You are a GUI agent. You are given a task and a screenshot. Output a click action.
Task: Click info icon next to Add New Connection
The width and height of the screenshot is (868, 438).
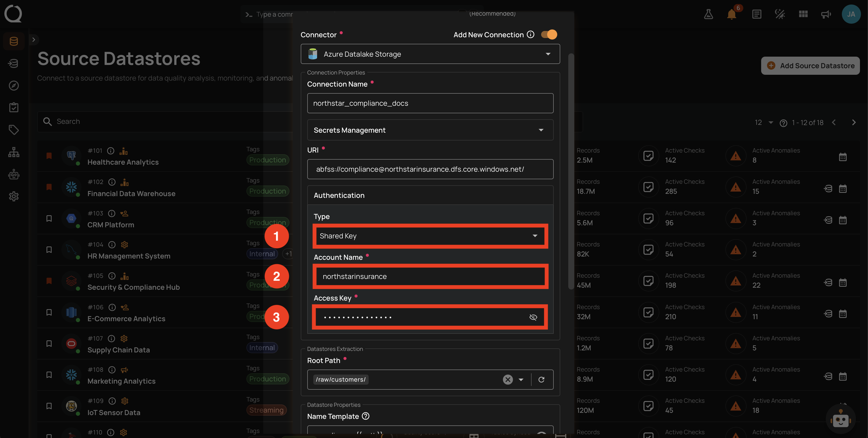tap(531, 34)
